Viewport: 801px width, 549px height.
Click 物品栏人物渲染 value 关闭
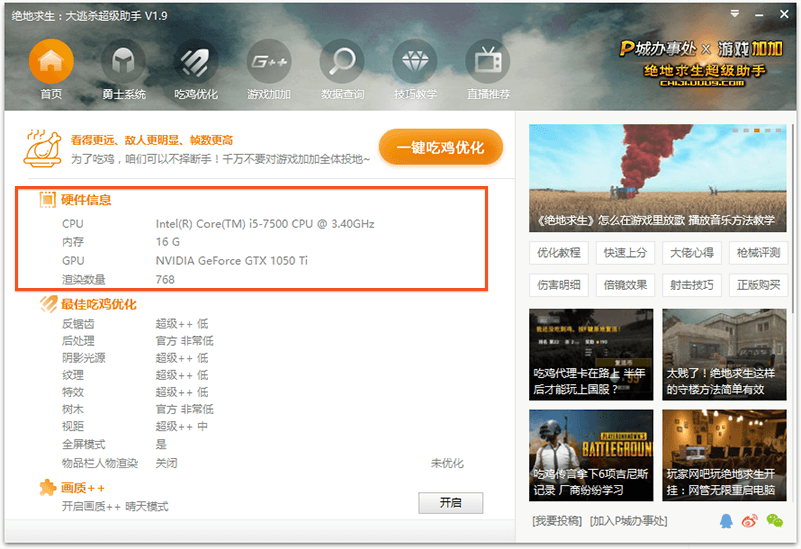click(167, 463)
